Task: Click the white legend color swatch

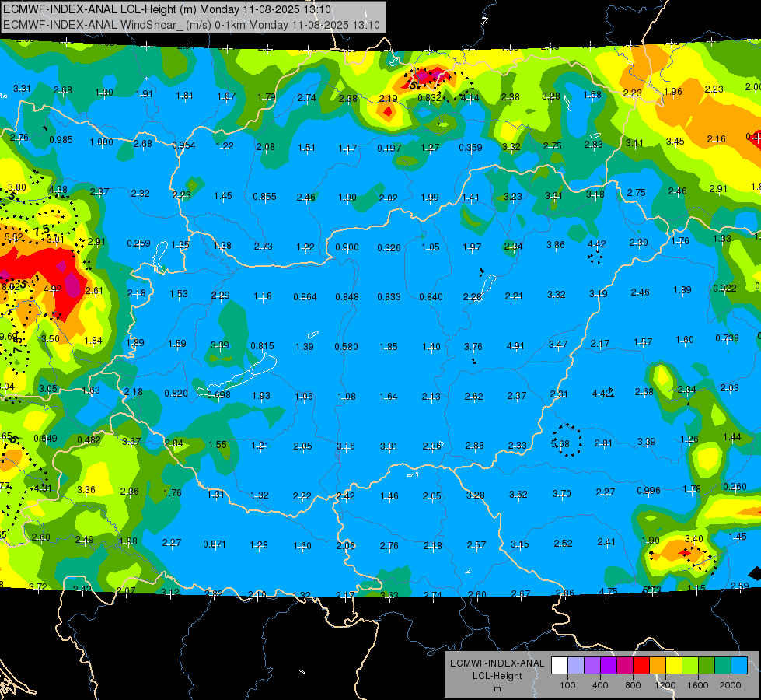Action: (560, 666)
